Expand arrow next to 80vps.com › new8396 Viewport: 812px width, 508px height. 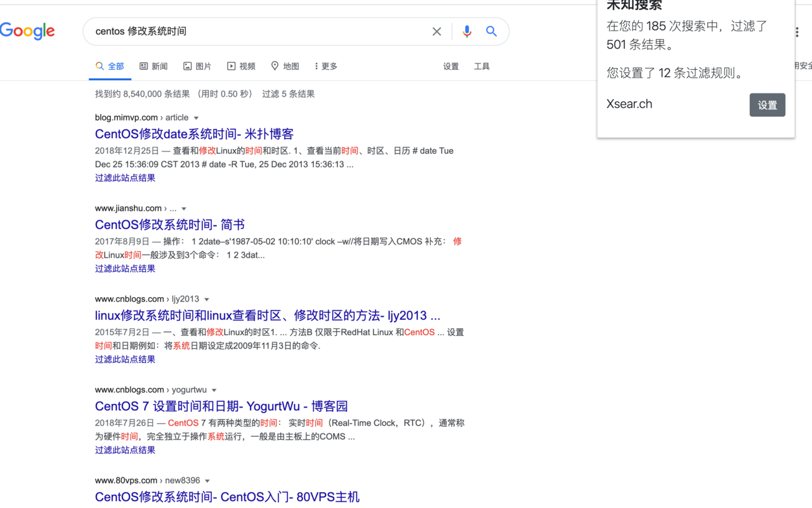tap(207, 481)
